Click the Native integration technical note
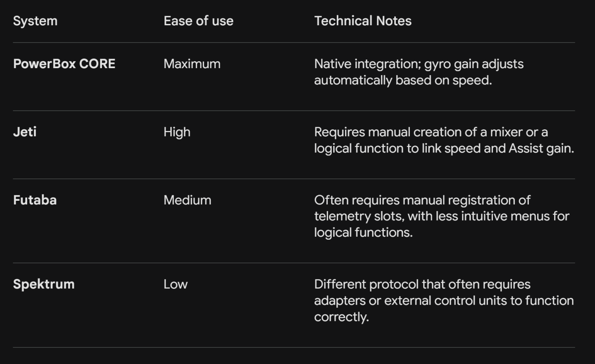 [x=419, y=72]
